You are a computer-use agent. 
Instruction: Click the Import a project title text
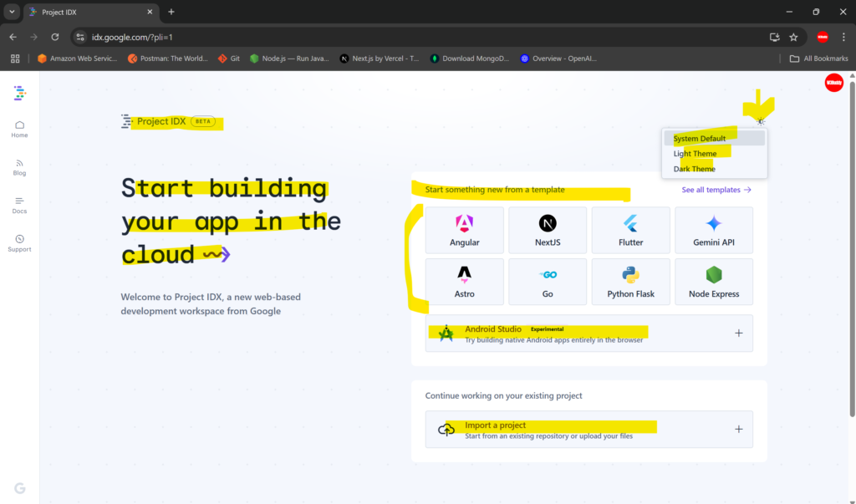point(495,425)
